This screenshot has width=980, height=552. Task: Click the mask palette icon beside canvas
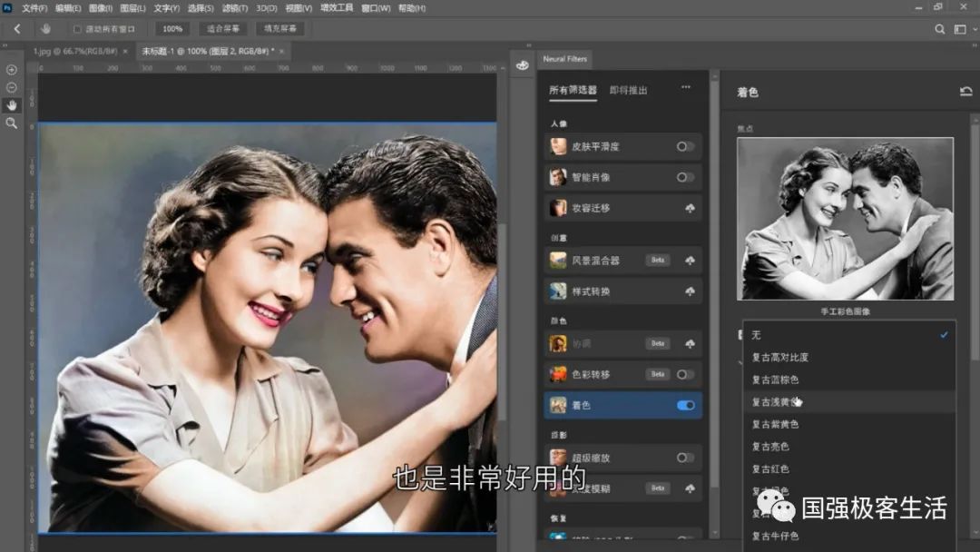pyautogui.click(x=522, y=65)
